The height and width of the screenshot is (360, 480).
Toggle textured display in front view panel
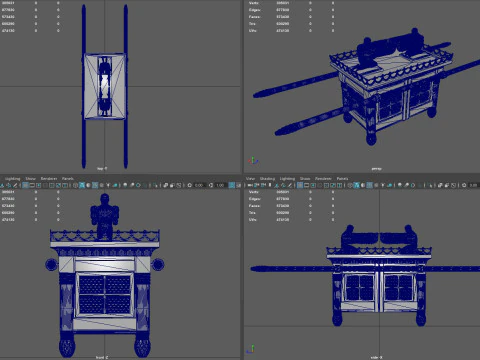point(102,185)
